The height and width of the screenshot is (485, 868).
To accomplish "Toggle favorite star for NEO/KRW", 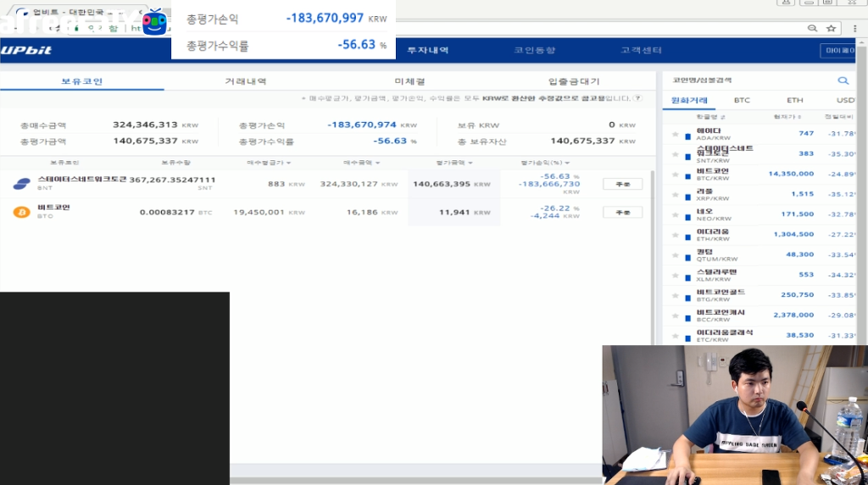I will [x=676, y=215].
